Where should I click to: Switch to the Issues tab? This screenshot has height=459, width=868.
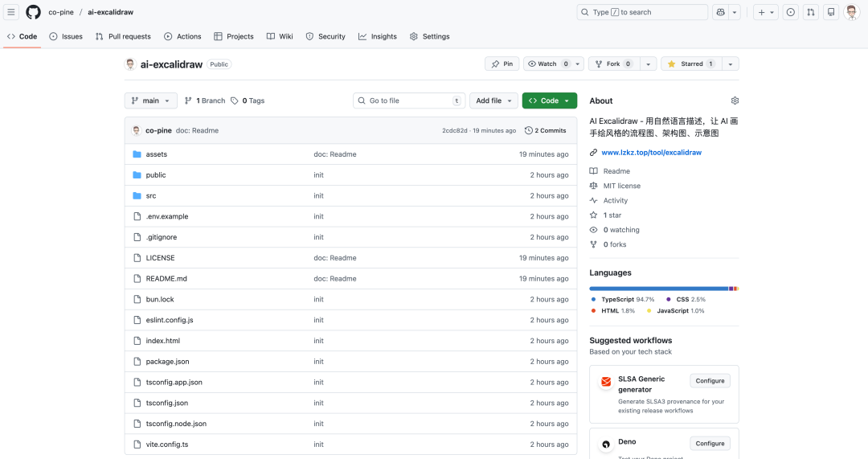point(66,36)
